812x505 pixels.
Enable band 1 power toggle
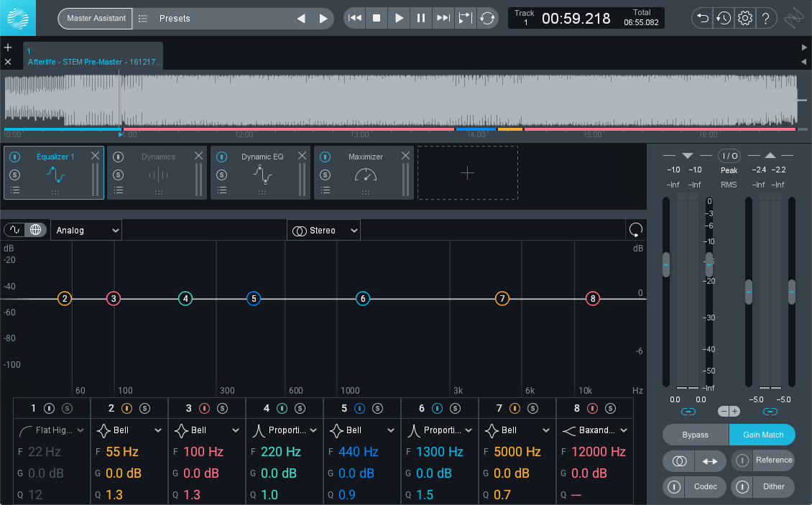tap(49, 409)
